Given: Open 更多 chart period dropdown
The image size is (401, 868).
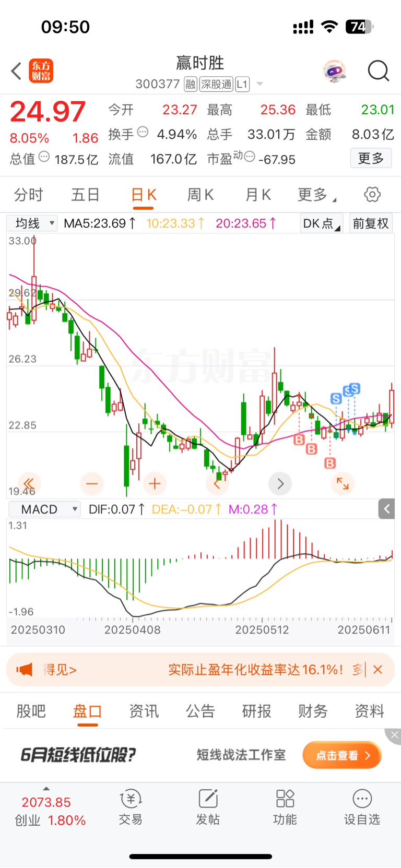Looking at the screenshot, I should pos(316,195).
